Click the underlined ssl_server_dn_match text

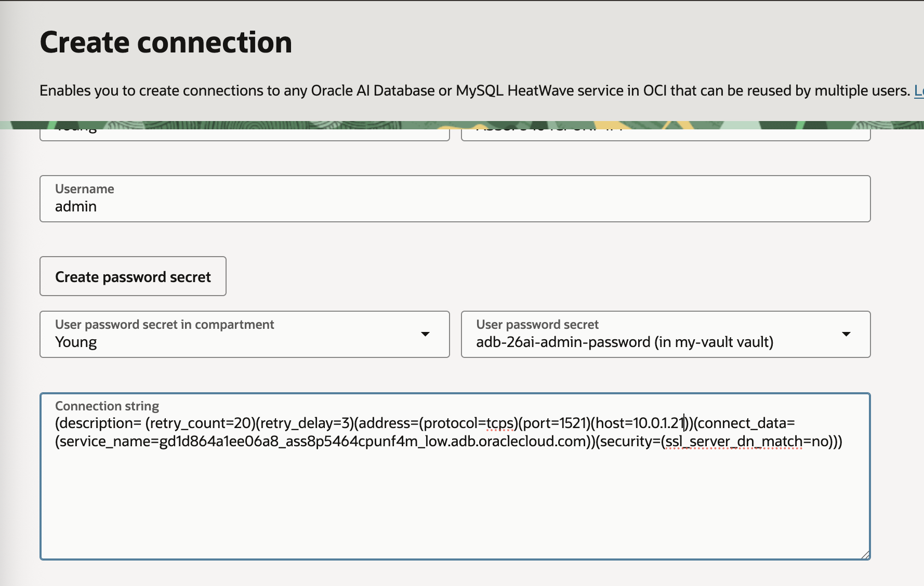(735, 442)
